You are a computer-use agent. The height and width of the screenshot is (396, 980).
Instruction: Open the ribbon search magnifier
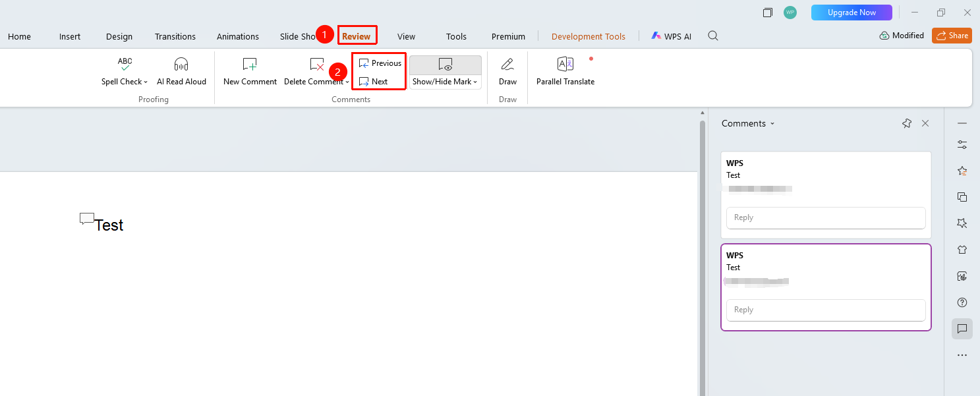tap(713, 36)
